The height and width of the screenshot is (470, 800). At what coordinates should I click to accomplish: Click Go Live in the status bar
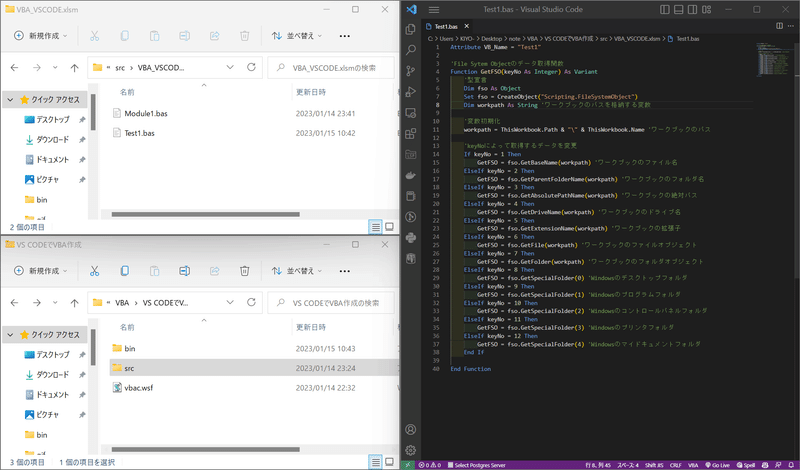click(x=717, y=465)
